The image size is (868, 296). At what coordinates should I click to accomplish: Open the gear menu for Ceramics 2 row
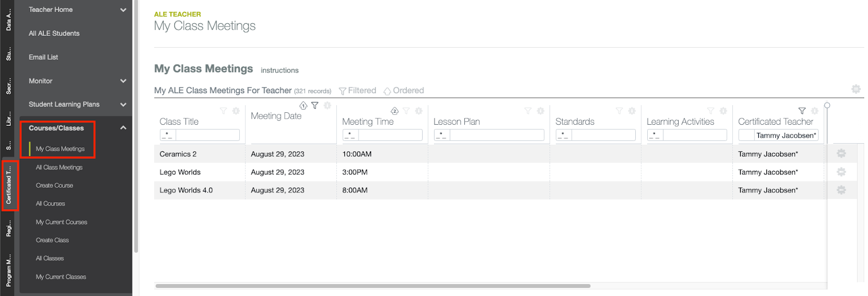coord(841,153)
